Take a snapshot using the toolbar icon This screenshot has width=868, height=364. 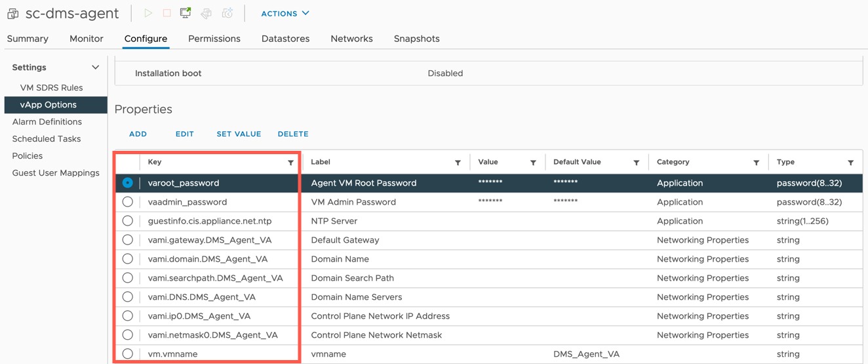(x=227, y=13)
